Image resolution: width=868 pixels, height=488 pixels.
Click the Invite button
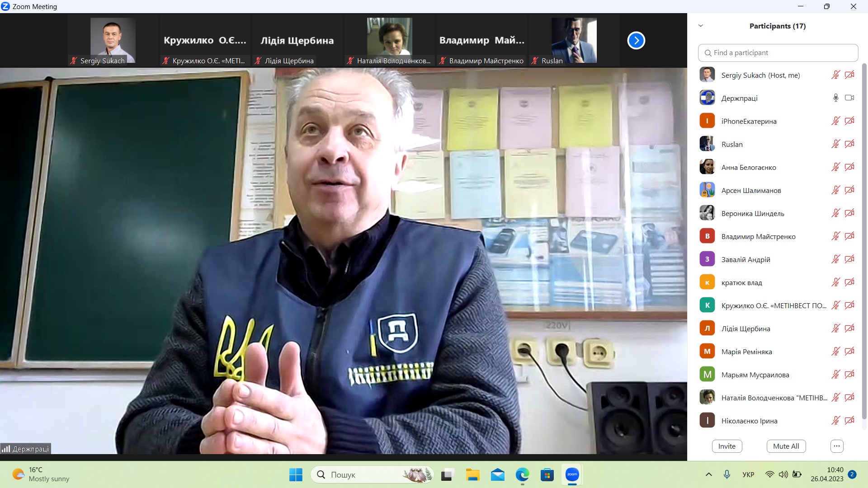(727, 446)
